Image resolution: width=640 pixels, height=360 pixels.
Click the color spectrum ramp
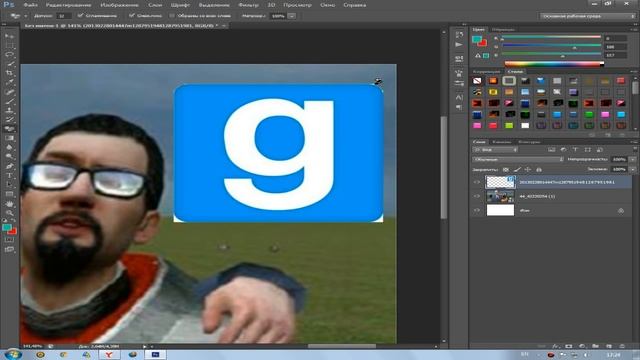pyautogui.click(x=554, y=63)
